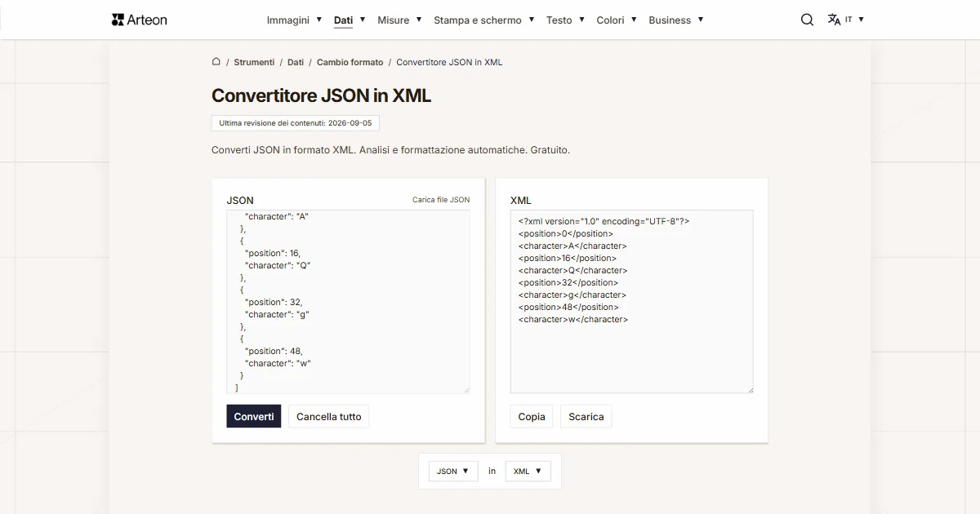Click the <character>g</character> line in XML

click(x=572, y=295)
